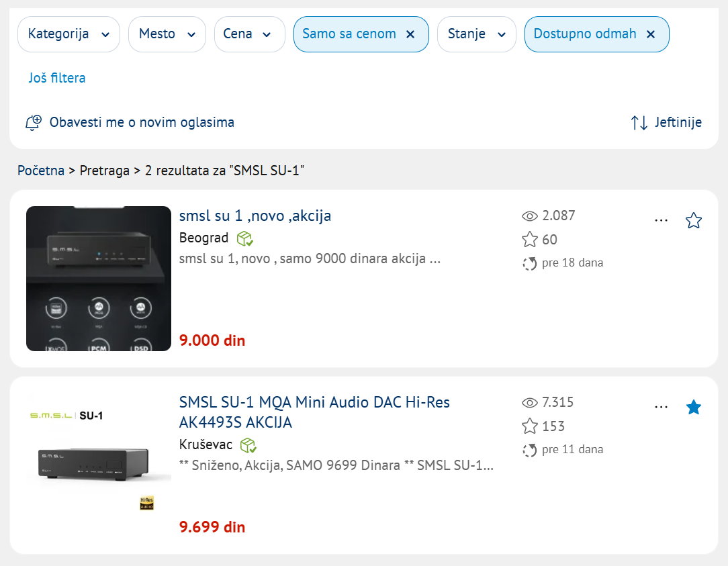The width and height of the screenshot is (728, 566).
Task: Unfavorite the SMSL SU-1 MQA Mini listing
Action: pos(694,407)
